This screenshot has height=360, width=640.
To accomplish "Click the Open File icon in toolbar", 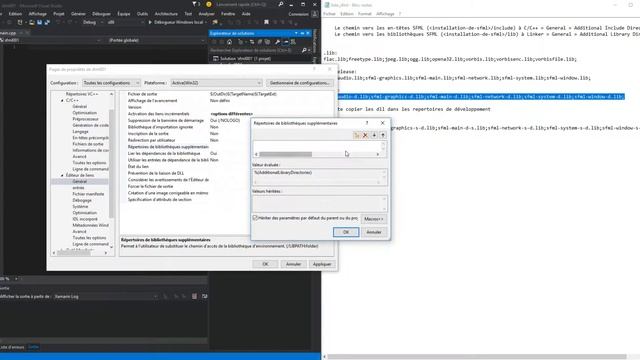I will pyautogui.click(x=31, y=22).
